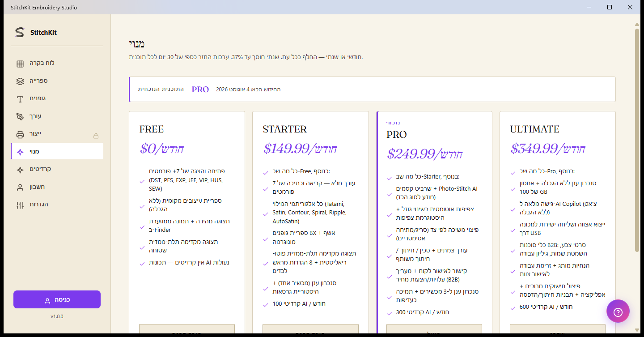This screenshot has height=337, width=644.
Task: Open the לוח בקרה dashboard icon
Action: 20,64
